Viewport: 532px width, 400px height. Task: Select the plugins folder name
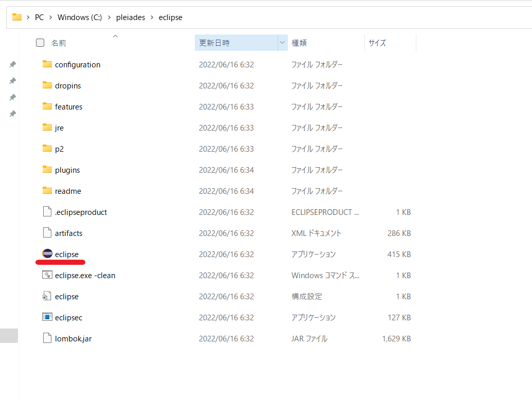coord(67,170)
